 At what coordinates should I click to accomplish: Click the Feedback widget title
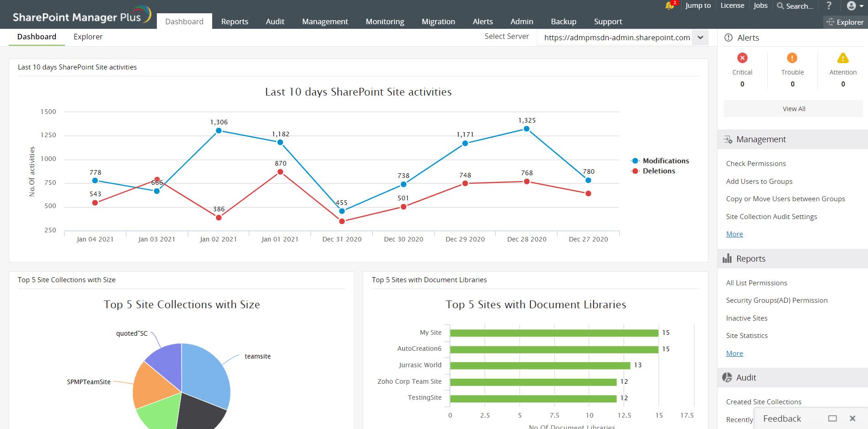782,418
